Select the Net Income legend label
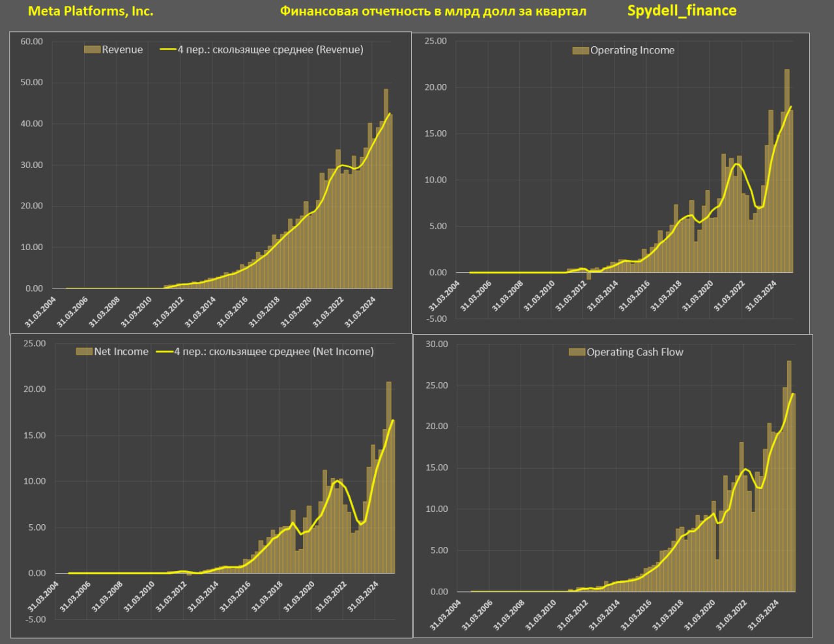The width and height of the screenshot is (834, 644). point(121,352)
